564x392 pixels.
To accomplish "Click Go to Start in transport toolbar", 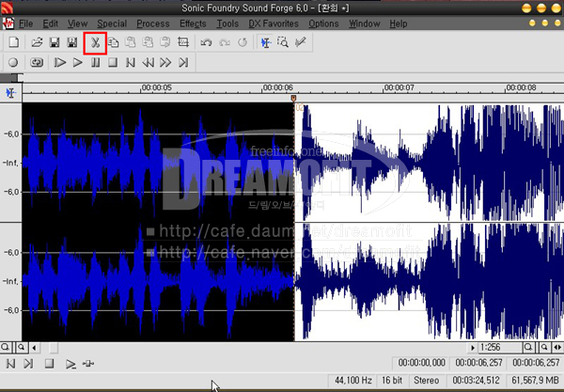I will point(131,63).
